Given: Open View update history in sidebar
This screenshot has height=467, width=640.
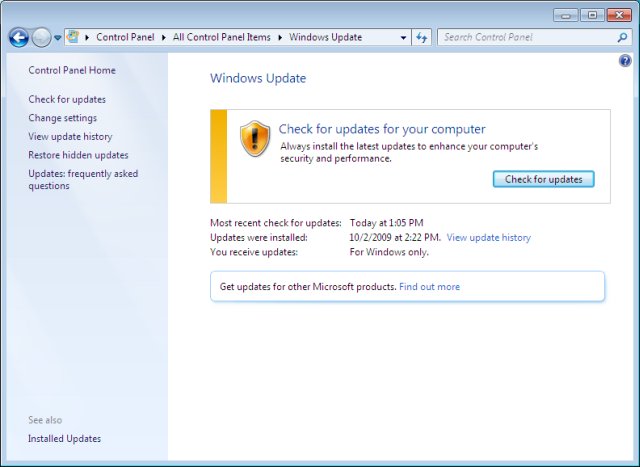Looking at the screenshot, I should click(70, 136).
